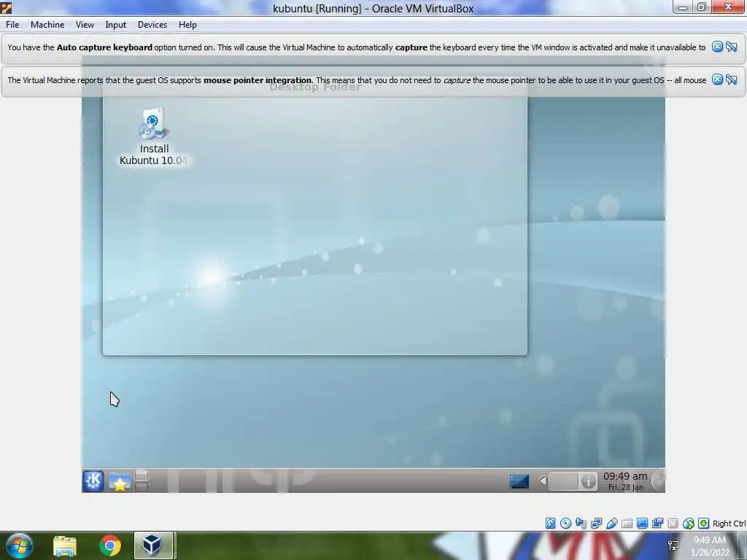This screenshot has width=747, height=560.
Task: Launch Google Chrome from the taskbar
Action: coord(110,545)
